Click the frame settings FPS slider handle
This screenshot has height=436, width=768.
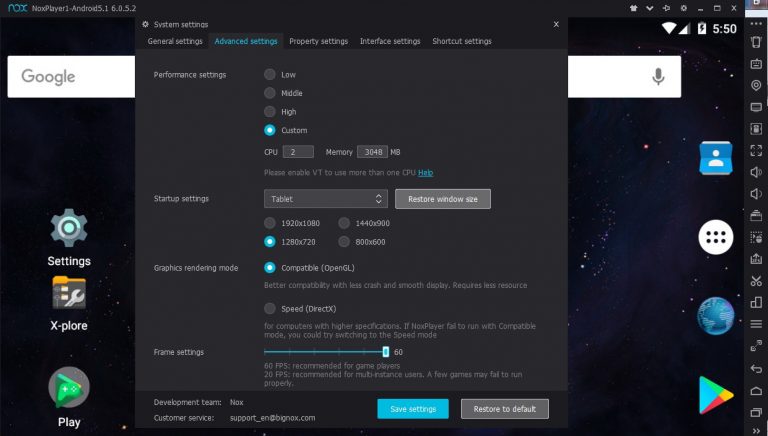[x=385, y=352]
